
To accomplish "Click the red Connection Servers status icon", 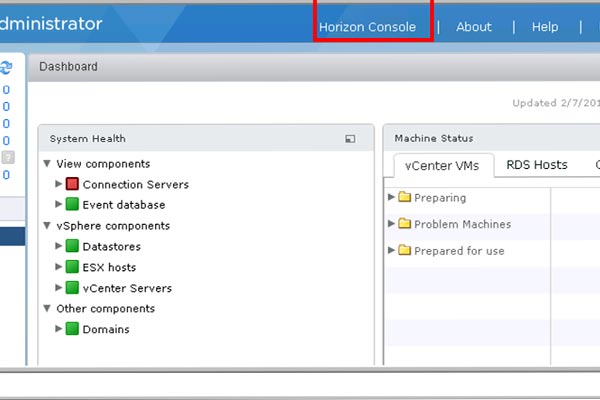I will click(x=72, y=184).
